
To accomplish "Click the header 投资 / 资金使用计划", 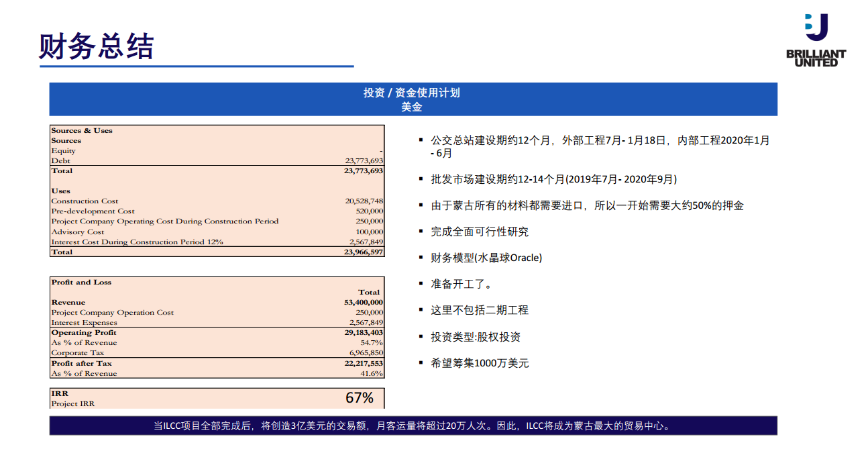I will pos(412,93).
